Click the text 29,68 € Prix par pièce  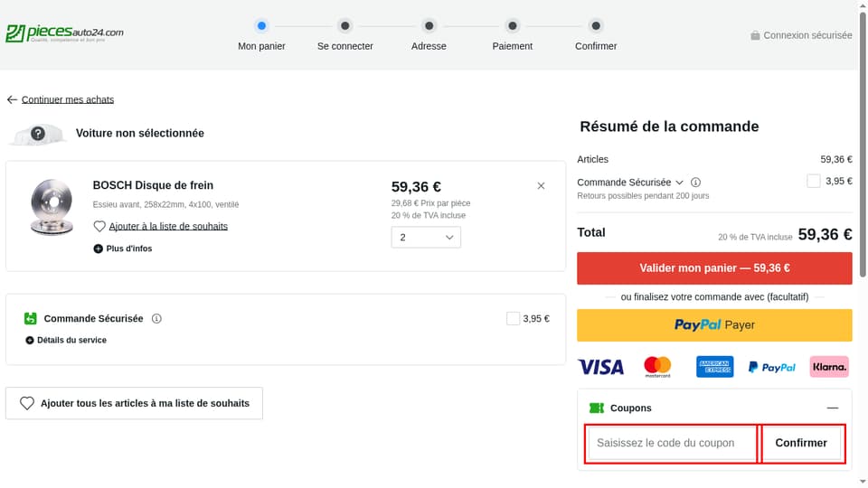point(430,203)
